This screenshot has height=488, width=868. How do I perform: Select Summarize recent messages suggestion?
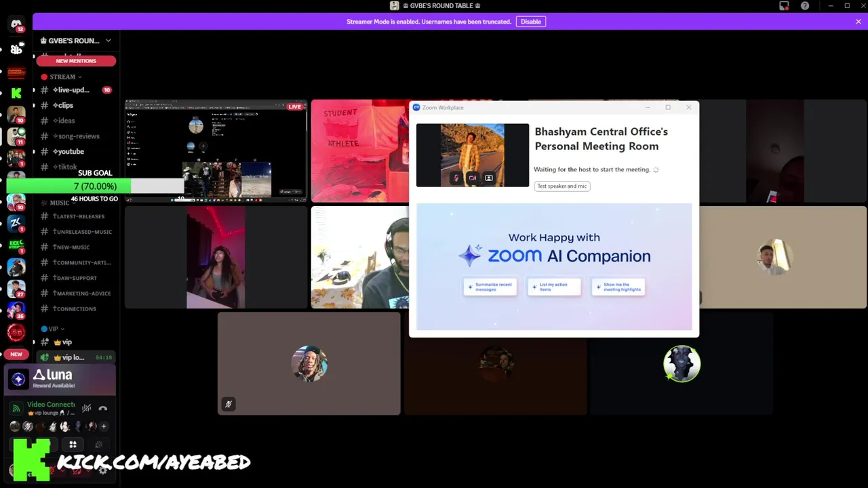click(x=490, y=287)
